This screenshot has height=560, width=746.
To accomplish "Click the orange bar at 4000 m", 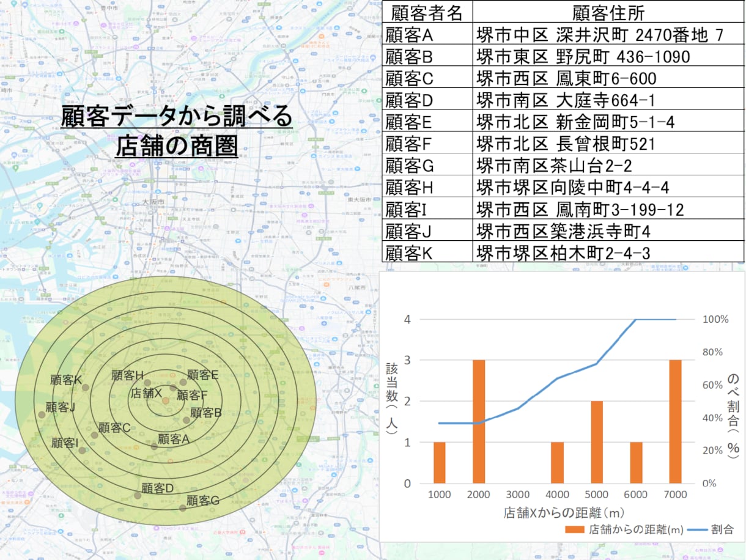I will (557, 462).
